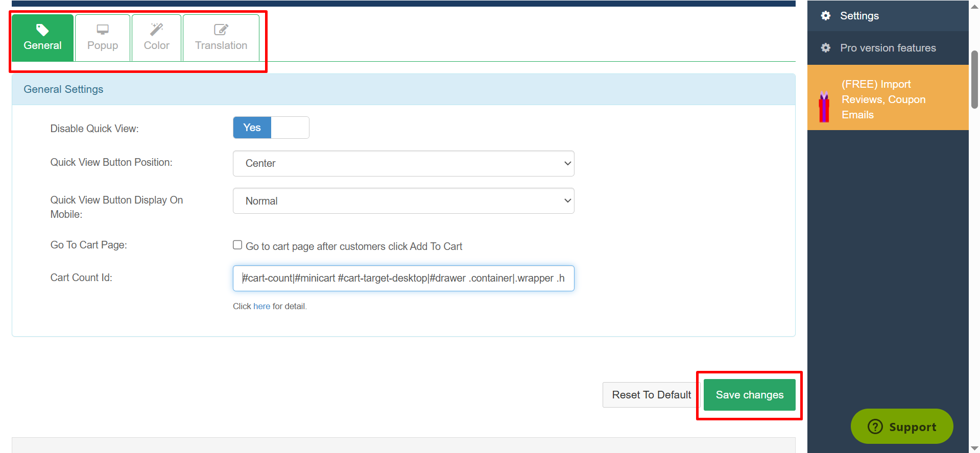Click the Settings gear icon in sidebar
The height and width of the screenshot is (453, 980).
(826, 16)
